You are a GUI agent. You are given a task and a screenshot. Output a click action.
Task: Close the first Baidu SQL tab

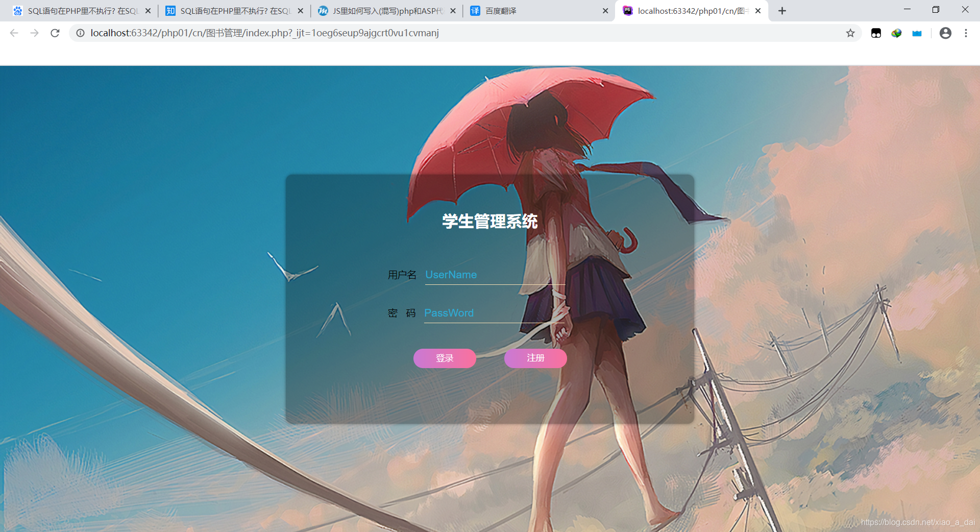(148, 11)
